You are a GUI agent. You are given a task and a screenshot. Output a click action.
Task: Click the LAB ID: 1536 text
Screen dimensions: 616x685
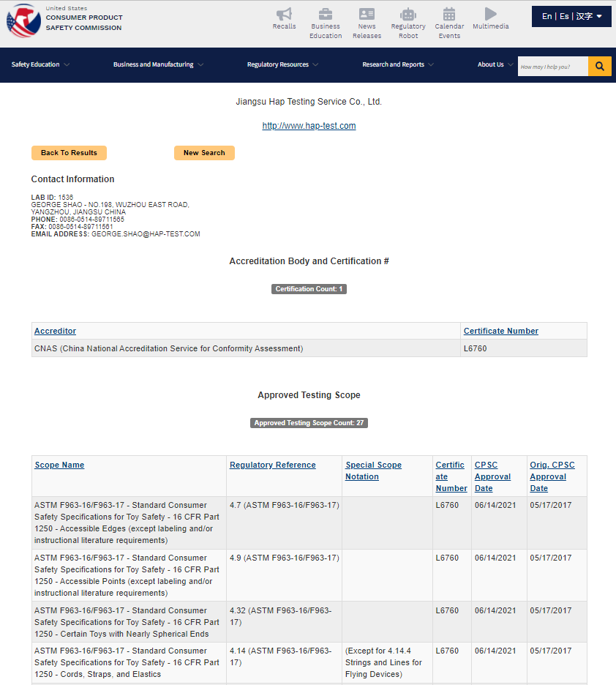(52, 198)
